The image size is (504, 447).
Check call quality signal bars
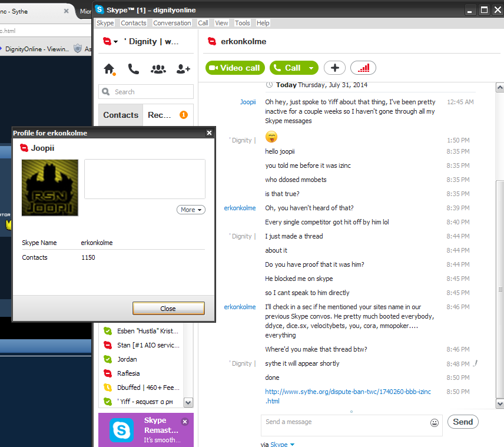tap(363, 68)
